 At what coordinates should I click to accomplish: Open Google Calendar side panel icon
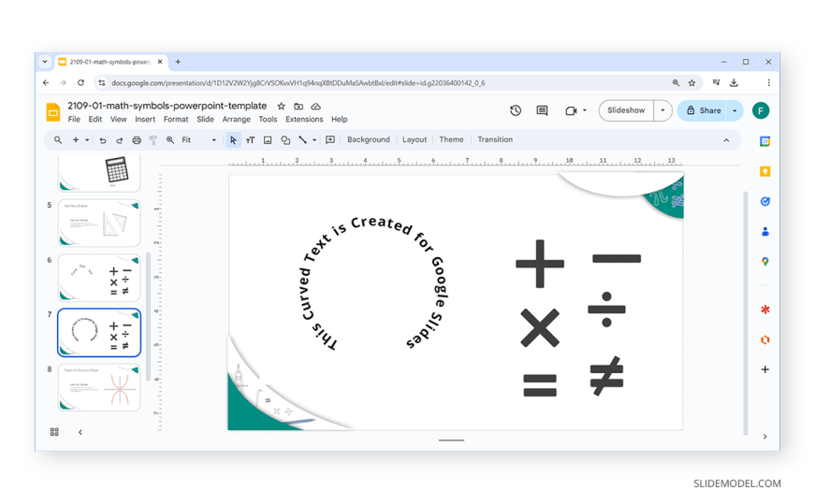(764, 141)
